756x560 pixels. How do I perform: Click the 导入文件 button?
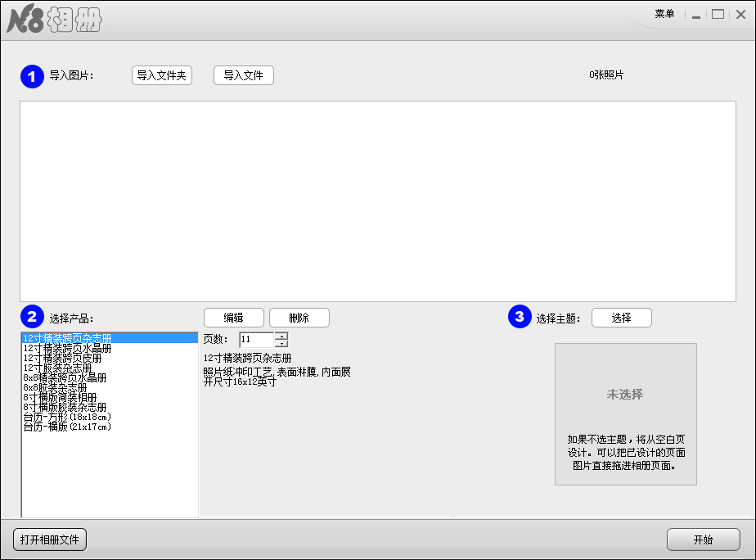coord(243,75)
